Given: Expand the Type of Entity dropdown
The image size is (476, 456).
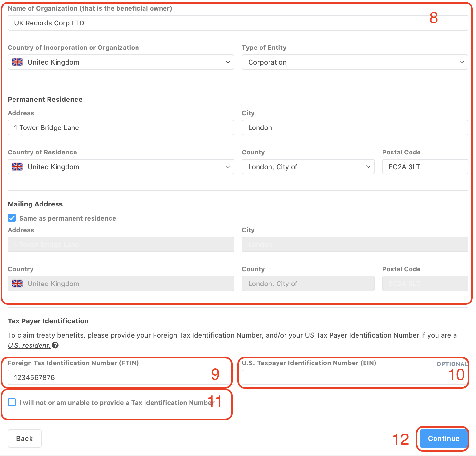Looking at the screenshot, I should (355, 62).
